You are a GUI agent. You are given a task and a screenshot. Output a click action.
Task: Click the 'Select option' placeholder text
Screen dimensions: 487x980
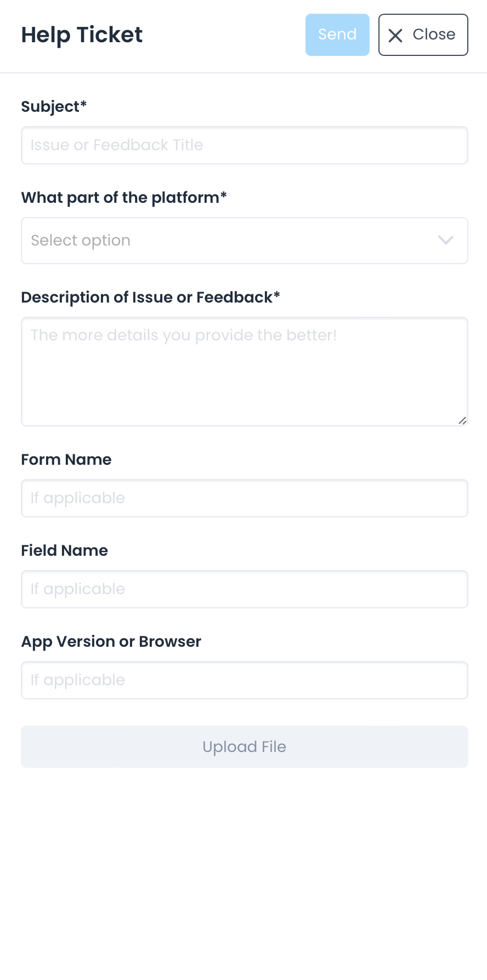point(81,241)
